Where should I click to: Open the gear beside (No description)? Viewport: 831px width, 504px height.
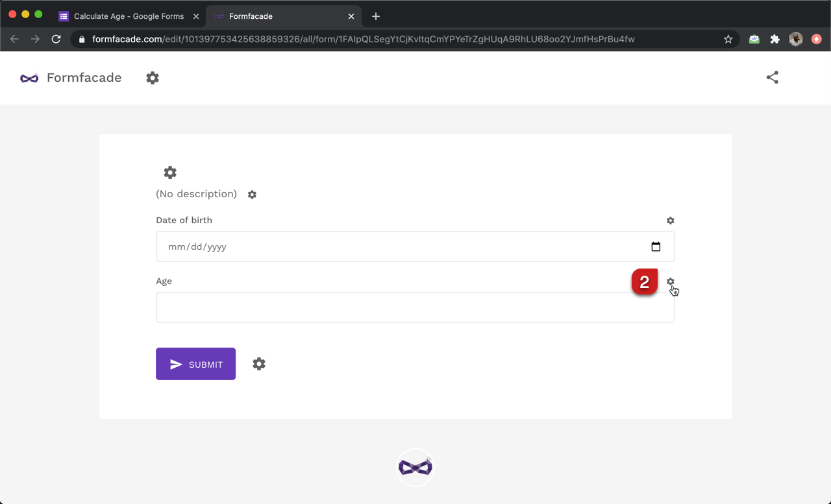252,195
